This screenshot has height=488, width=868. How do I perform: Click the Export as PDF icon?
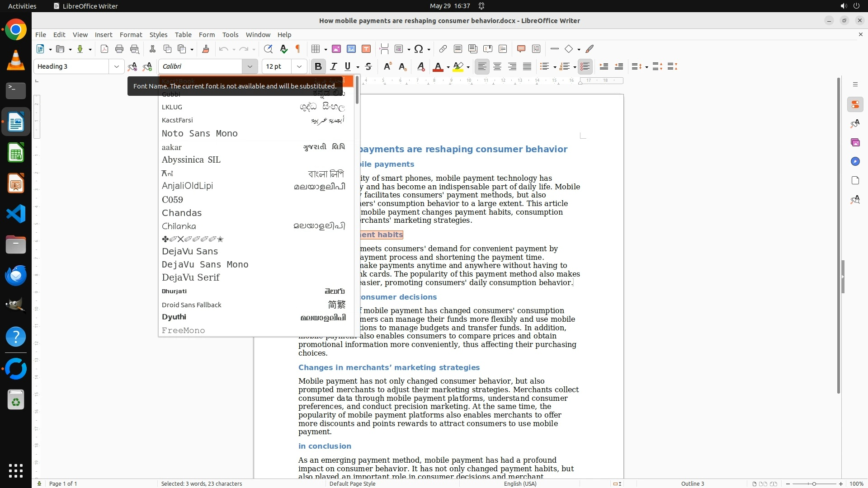(104, 49)
